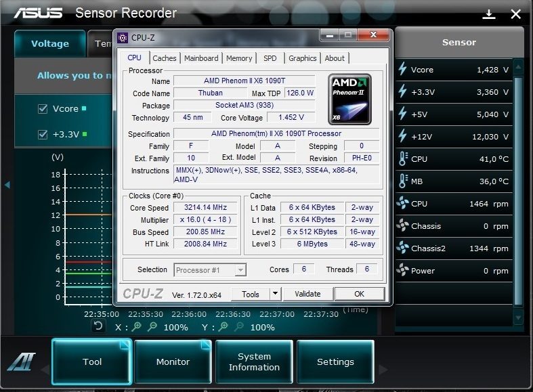Open the Settings button
The image size is (533, 392).
335,362
